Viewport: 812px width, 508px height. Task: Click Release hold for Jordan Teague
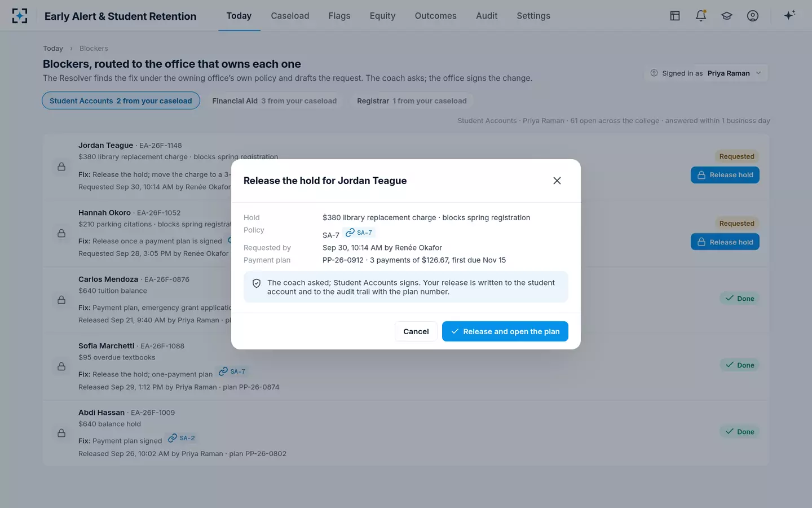[725, 175]
